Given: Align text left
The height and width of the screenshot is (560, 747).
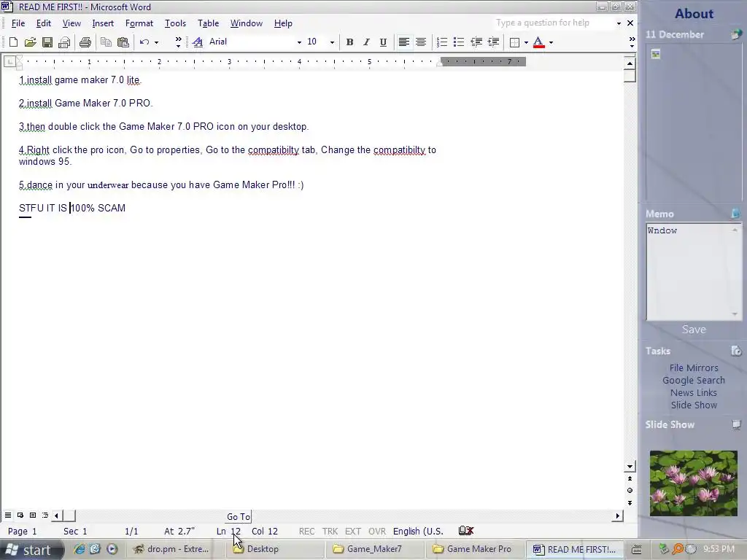Looking at the screenshot, I should 403,42.
